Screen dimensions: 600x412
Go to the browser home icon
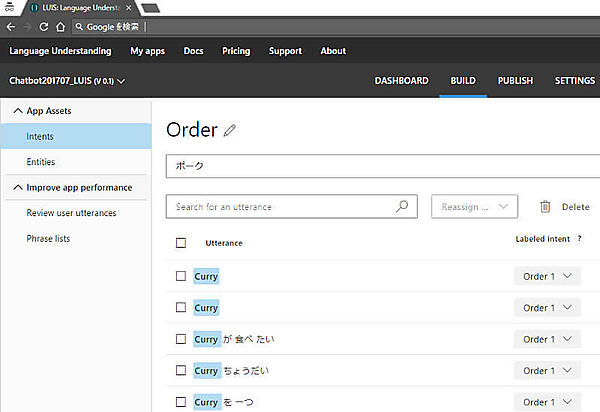tap(60, 26)
